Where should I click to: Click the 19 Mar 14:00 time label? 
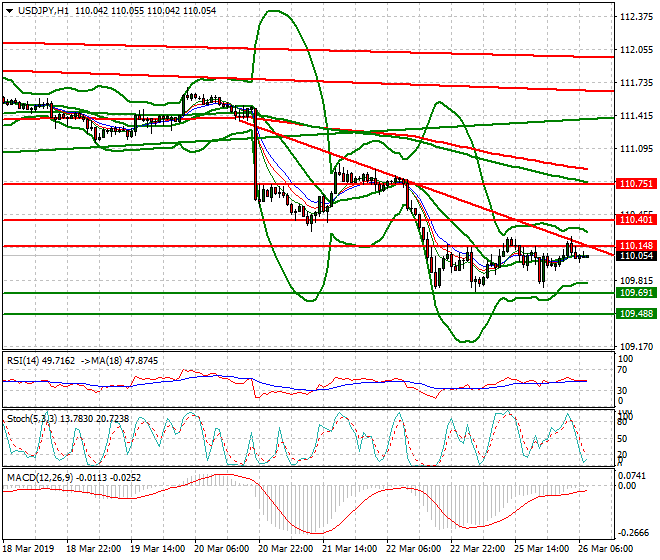tap(157, 549)
